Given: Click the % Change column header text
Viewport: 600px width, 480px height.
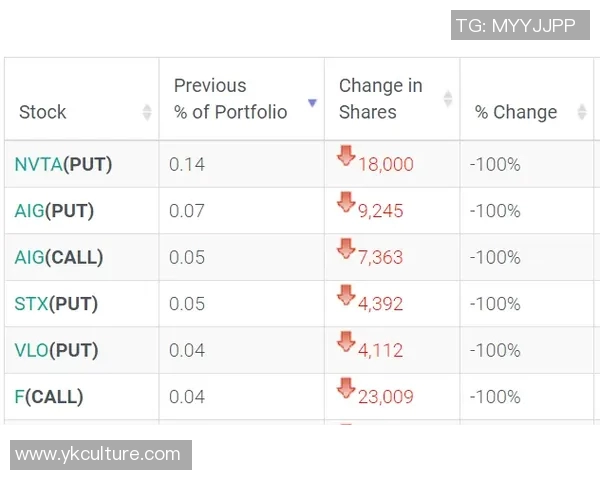Looking at the screenshot, I should tap(516, 112).
